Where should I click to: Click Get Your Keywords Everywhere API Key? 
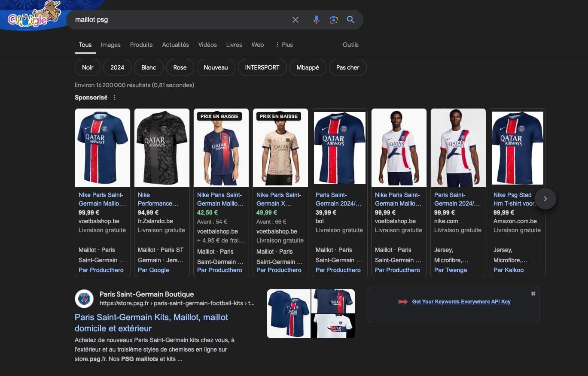tap(461, 302)
